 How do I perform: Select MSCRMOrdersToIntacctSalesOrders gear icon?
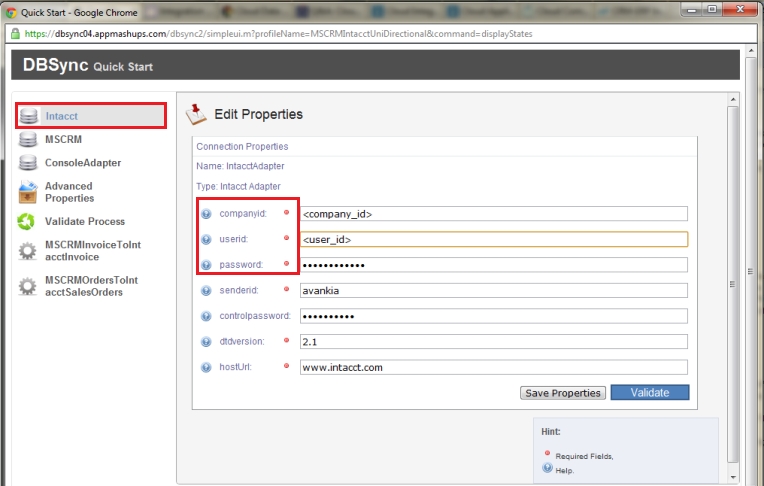(x=29, y=287)
